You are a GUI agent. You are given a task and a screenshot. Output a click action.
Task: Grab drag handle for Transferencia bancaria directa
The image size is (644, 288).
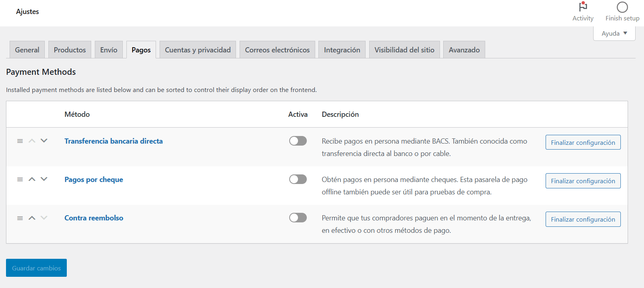coord(20,141)
